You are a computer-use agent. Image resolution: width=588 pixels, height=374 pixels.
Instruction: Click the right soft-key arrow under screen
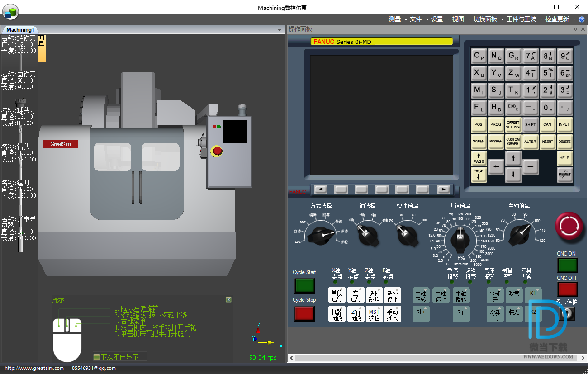(444, 189)
